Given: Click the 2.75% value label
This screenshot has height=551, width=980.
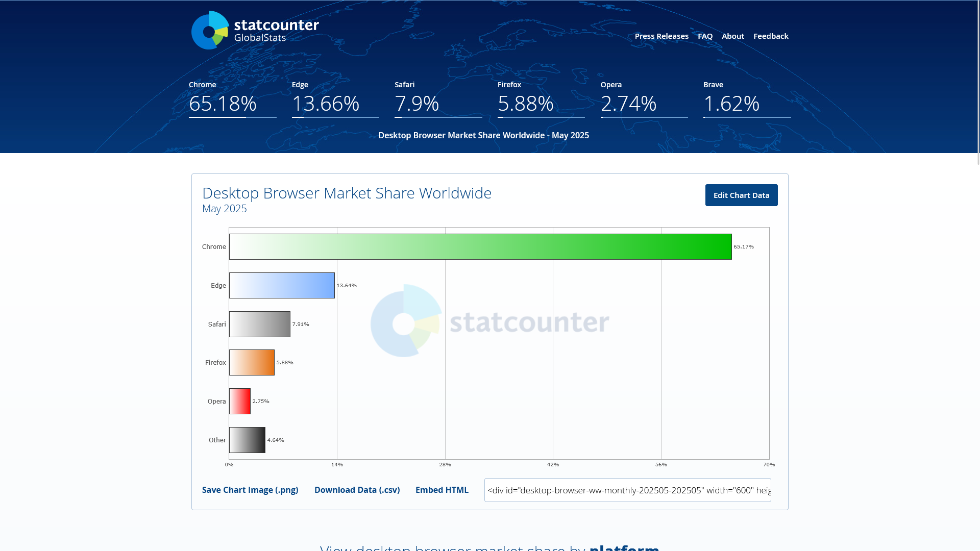Looking at the screenshot, I should [261, 402].
